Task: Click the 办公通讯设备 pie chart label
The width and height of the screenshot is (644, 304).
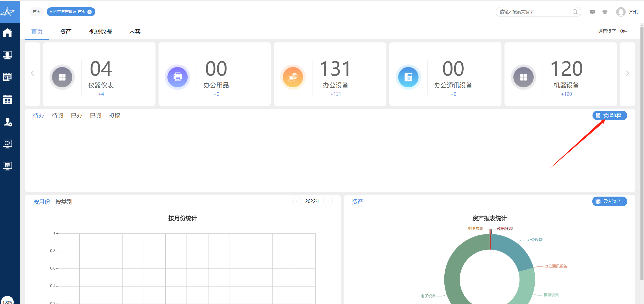Action: (x=556, y=266)
